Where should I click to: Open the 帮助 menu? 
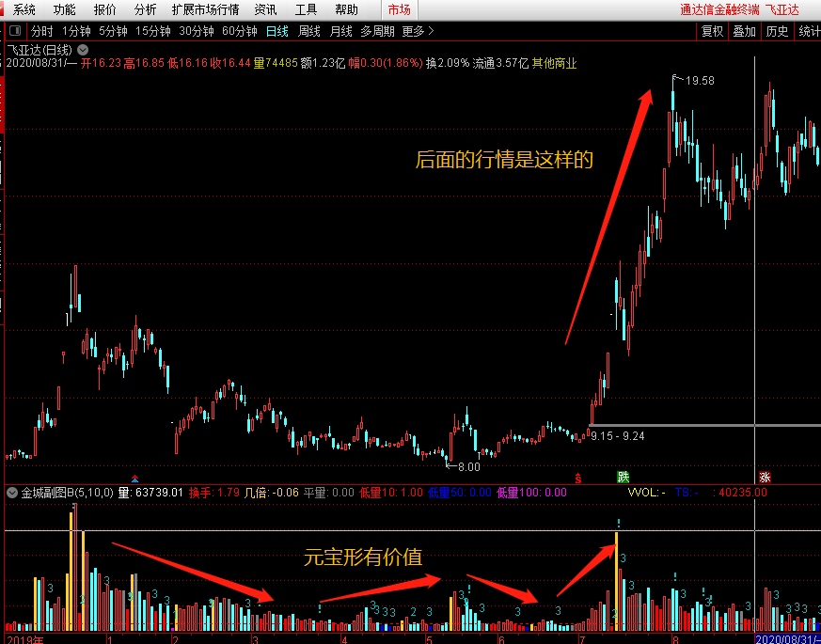pyautogui.click(x=347, y=9)
